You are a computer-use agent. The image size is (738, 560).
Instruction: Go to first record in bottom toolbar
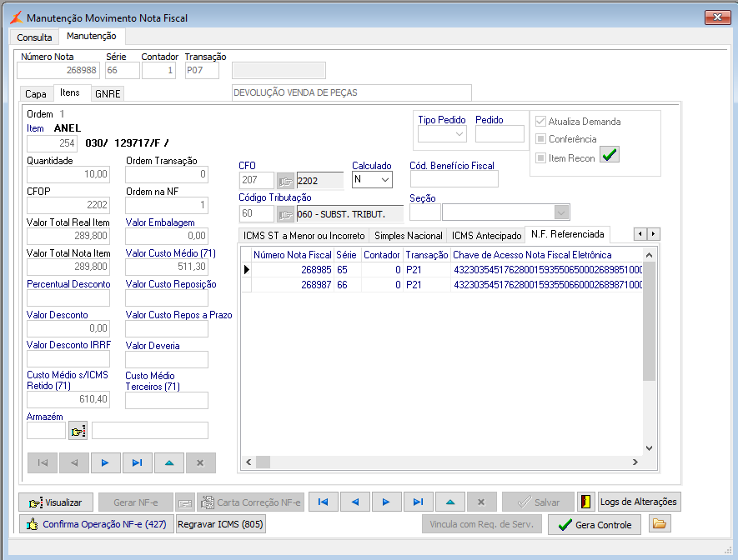coord(323,502)
